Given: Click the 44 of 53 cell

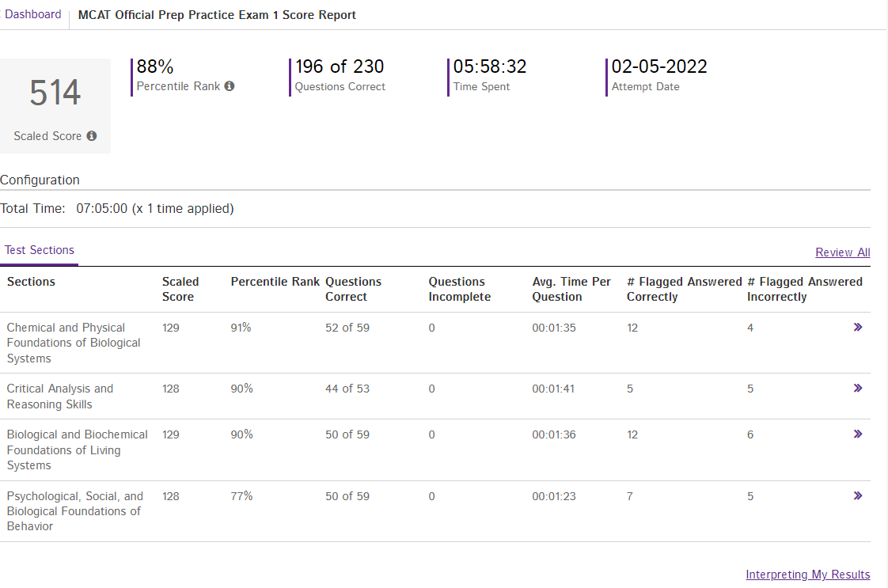Looking at the screenshot, I should 347,389.
